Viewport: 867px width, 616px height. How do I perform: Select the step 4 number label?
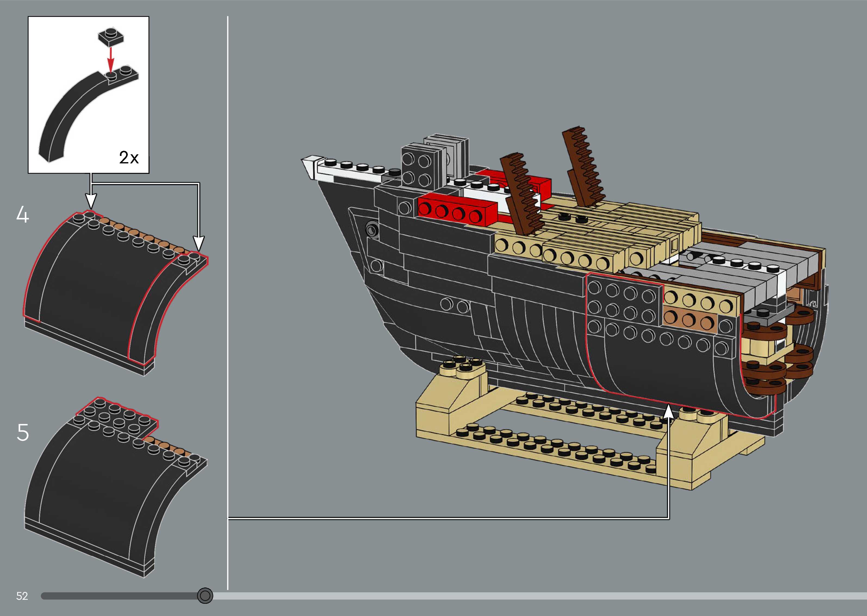coord(22,215)
